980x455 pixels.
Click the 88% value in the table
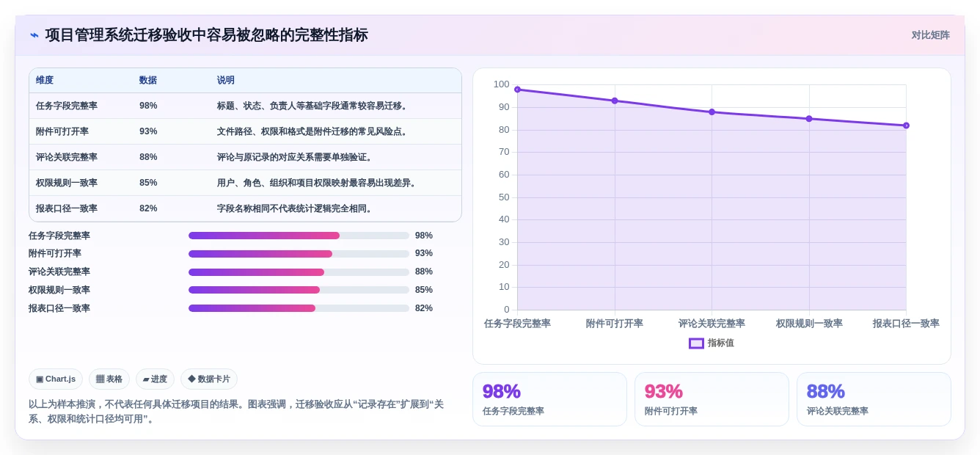148,157
